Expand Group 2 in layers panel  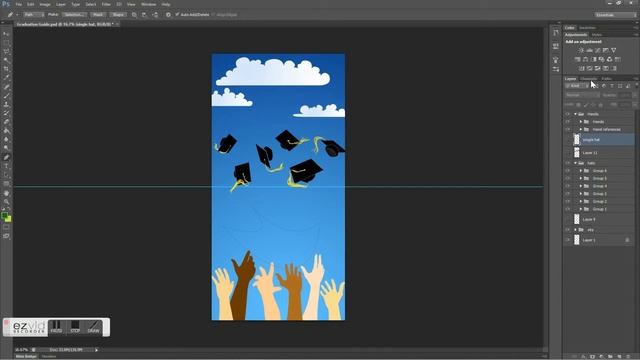click(x=581, y=201)
